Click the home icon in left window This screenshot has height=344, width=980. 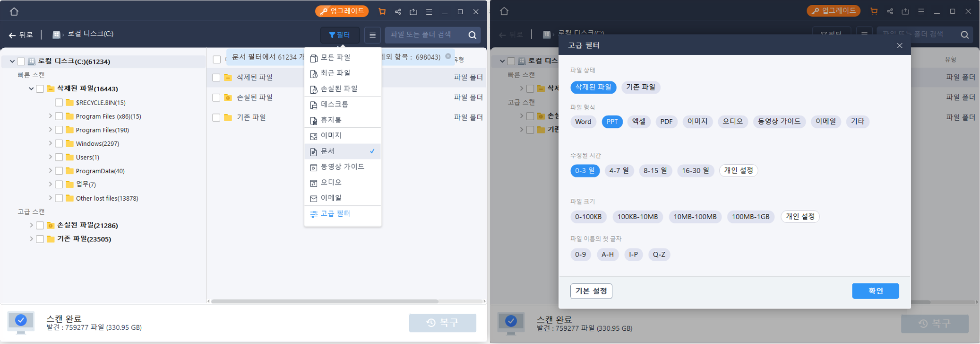tap(14, 12)
